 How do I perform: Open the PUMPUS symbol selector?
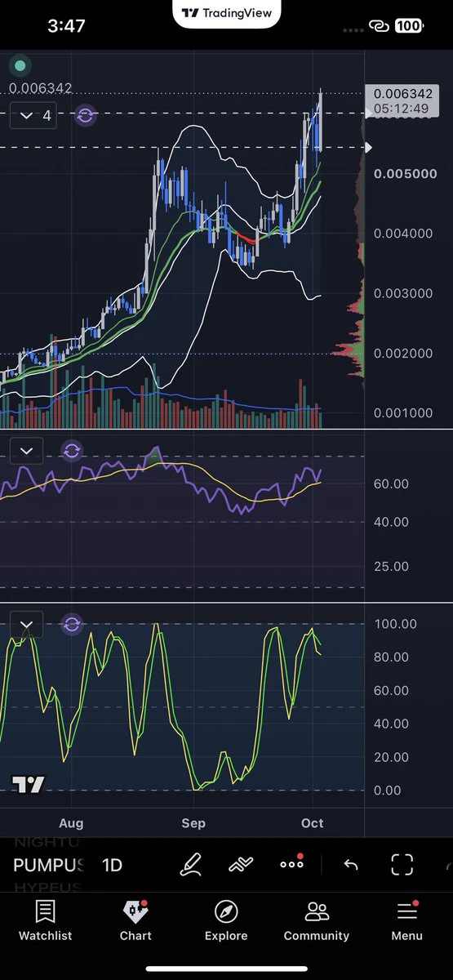(x=49, y=865)
